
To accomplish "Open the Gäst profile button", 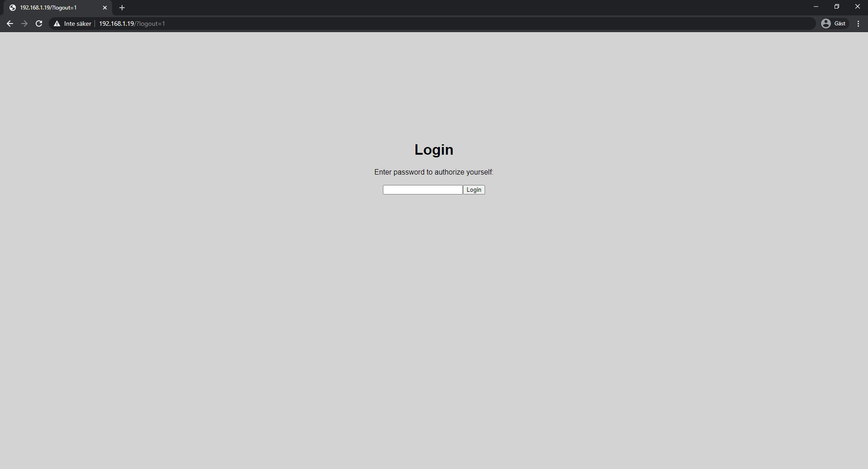I will coord(835,24).
